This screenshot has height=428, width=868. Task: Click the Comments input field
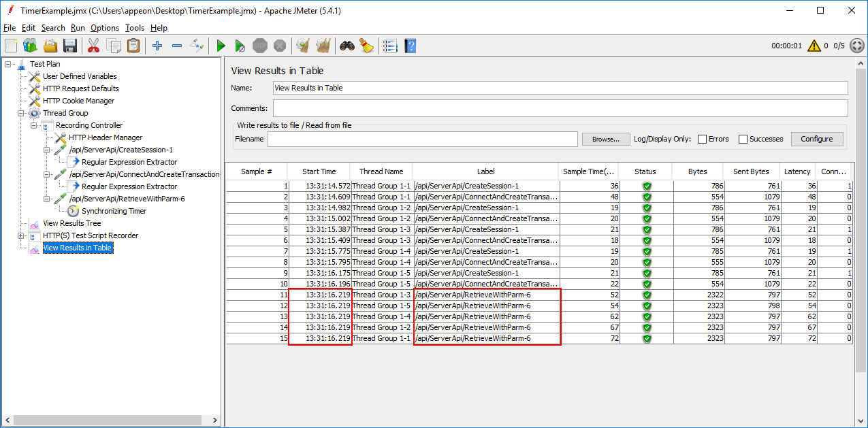560,108
